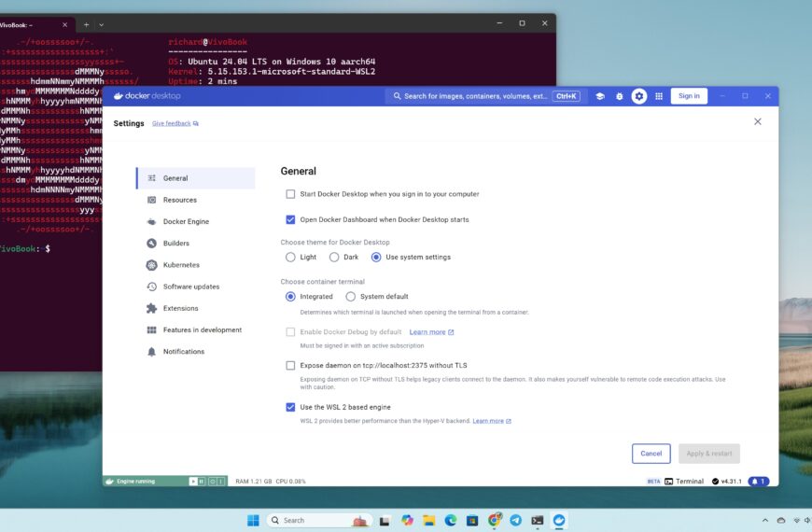The width and height of the screenshot is (812, 532).
Task: Pause the Docker engine in status bar
Action: [202, 482]
